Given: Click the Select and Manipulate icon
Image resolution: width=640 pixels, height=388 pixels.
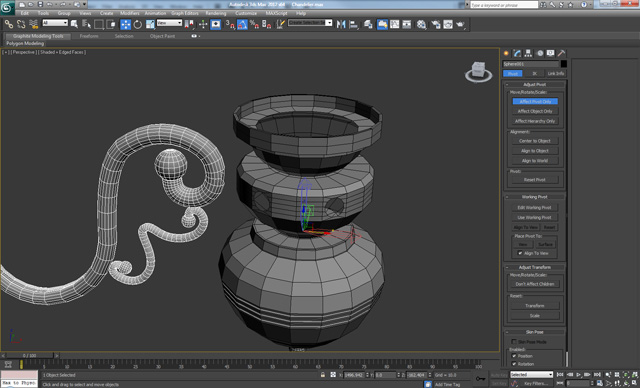Looking at the screenshot, I should pos(203,24).
